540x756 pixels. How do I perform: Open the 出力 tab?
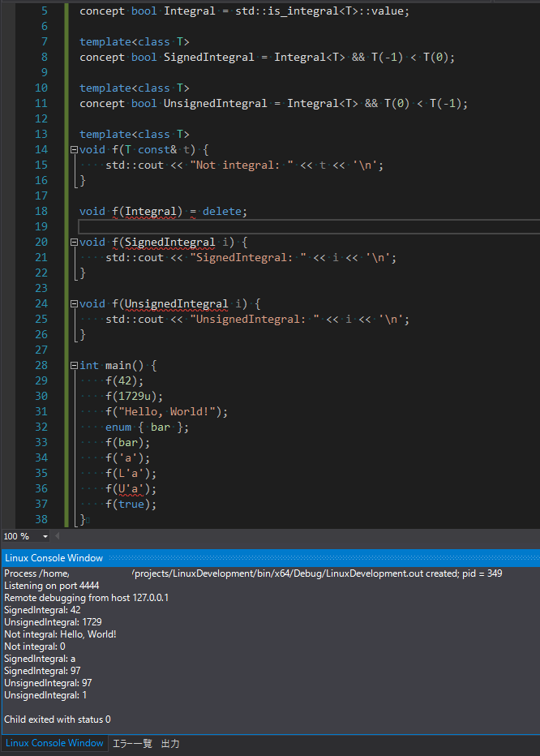[170, 744]
